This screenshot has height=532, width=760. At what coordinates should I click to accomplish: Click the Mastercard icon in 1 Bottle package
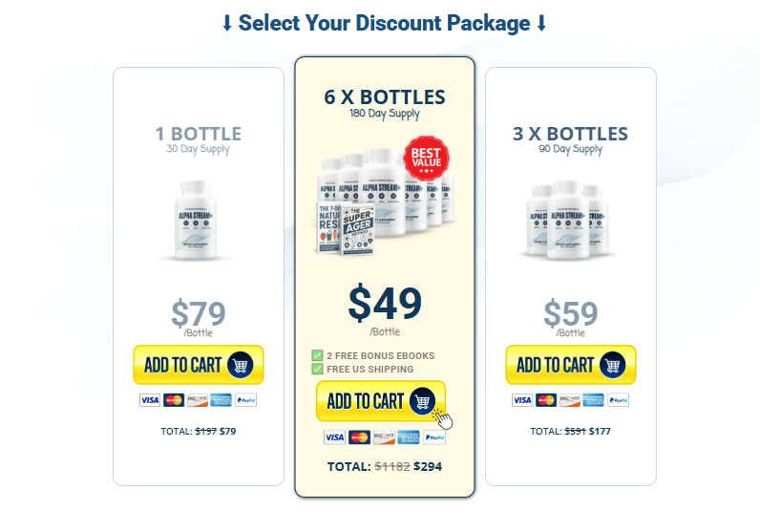click(x=174, y=400)
